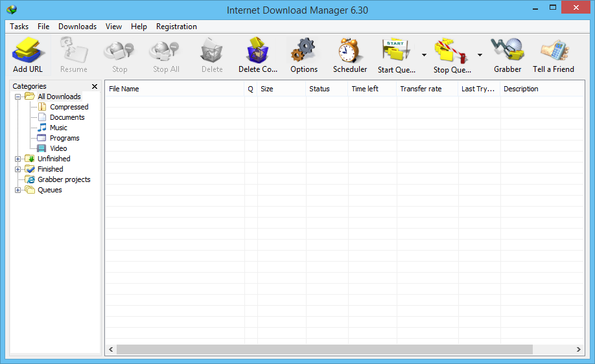Select the Finished folder
This screenshot has width=595, height=364.
point(50,169)
